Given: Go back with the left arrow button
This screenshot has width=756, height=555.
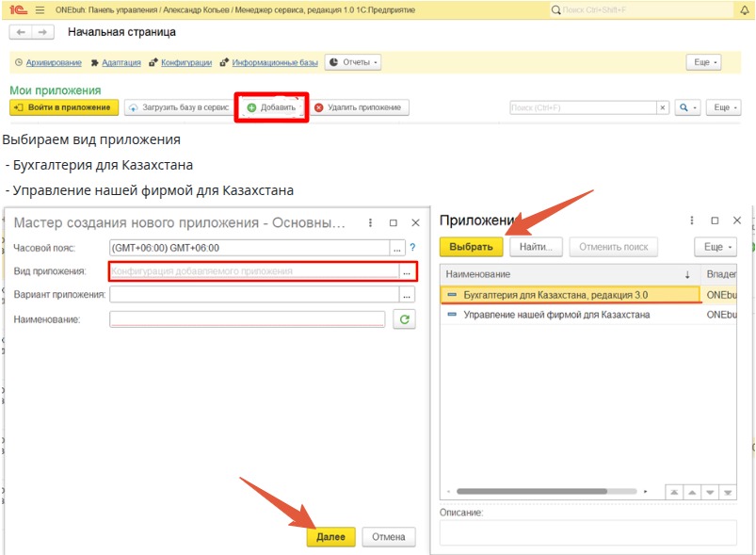Looking at the screenshot, I should 21,32.
